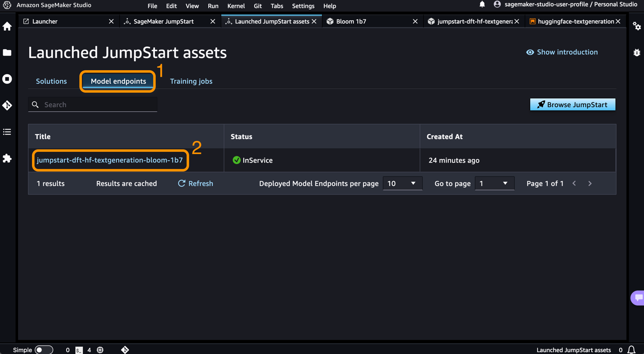Open the Kernel menu
Viewport: 644px width, 354px height.
(x=236, y=6)
